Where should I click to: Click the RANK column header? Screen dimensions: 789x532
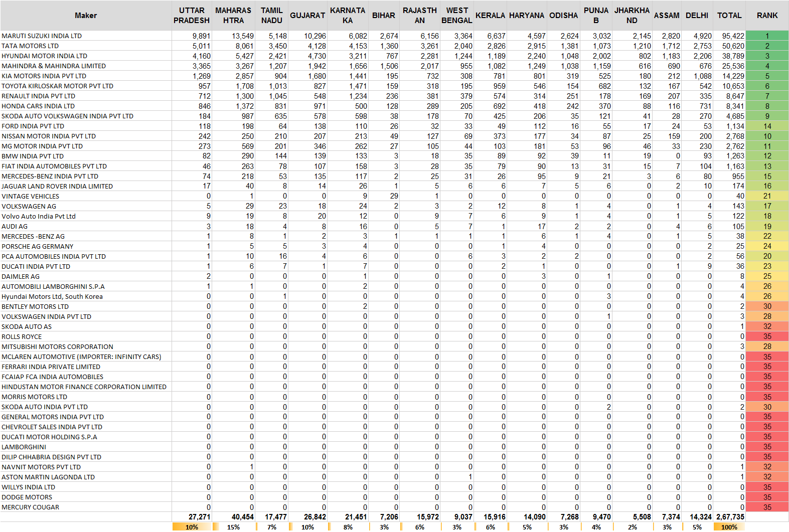[x=767, y=16]
